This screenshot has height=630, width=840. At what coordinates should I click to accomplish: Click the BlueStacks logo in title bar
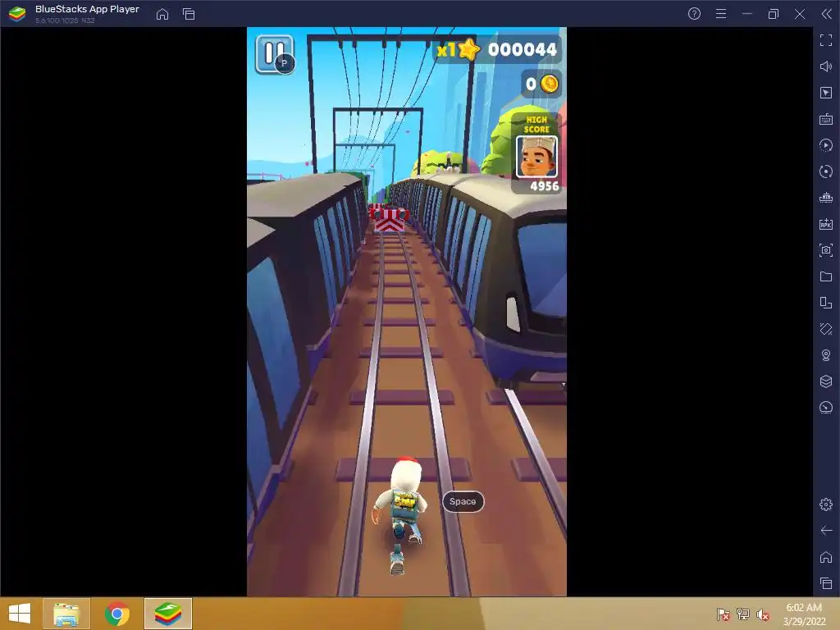(x=17, y=14)
